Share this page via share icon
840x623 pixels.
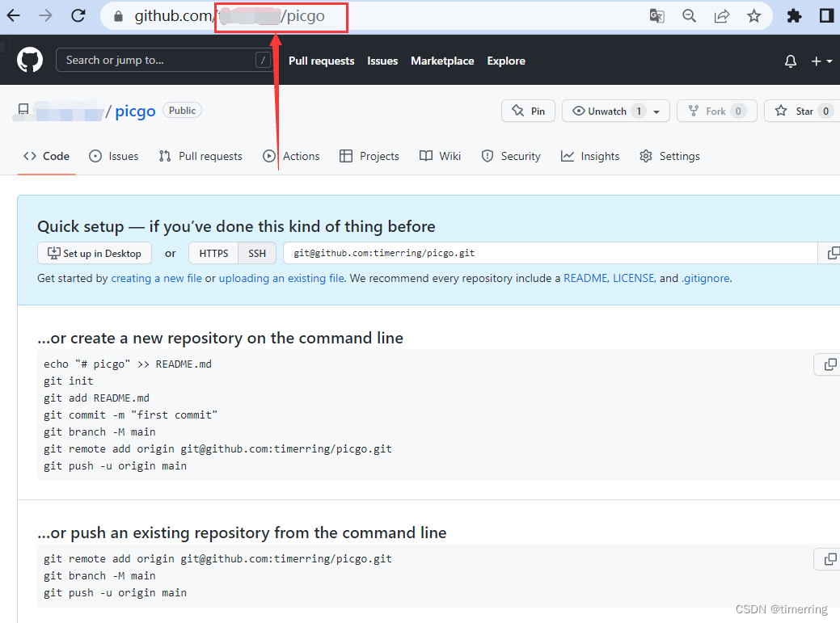722,16
